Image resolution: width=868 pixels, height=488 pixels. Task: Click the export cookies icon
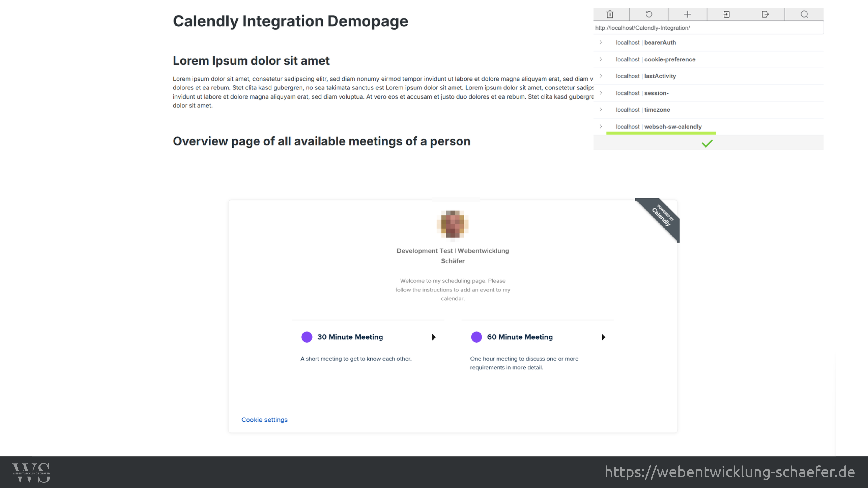[x=765, y=14]
